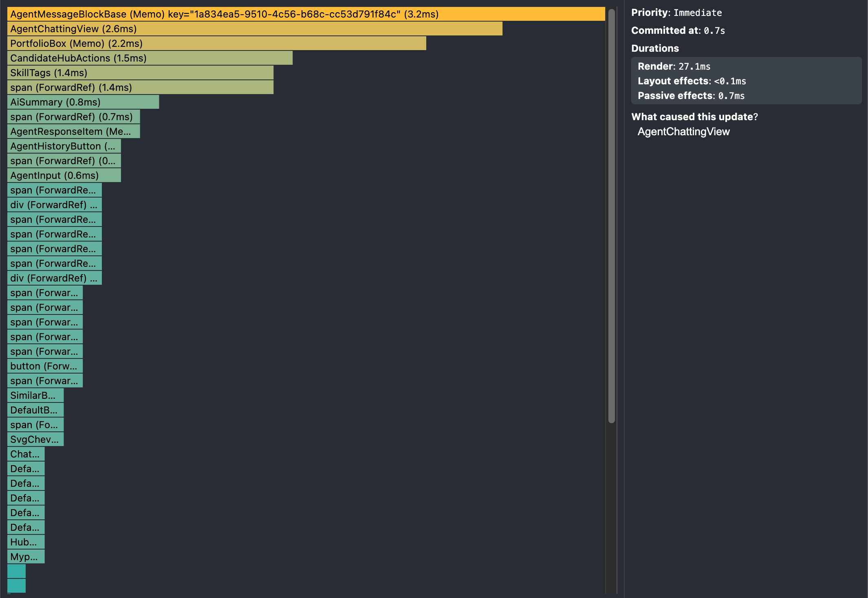Click the Committed at 0.7s text

(x=678, y=31)
